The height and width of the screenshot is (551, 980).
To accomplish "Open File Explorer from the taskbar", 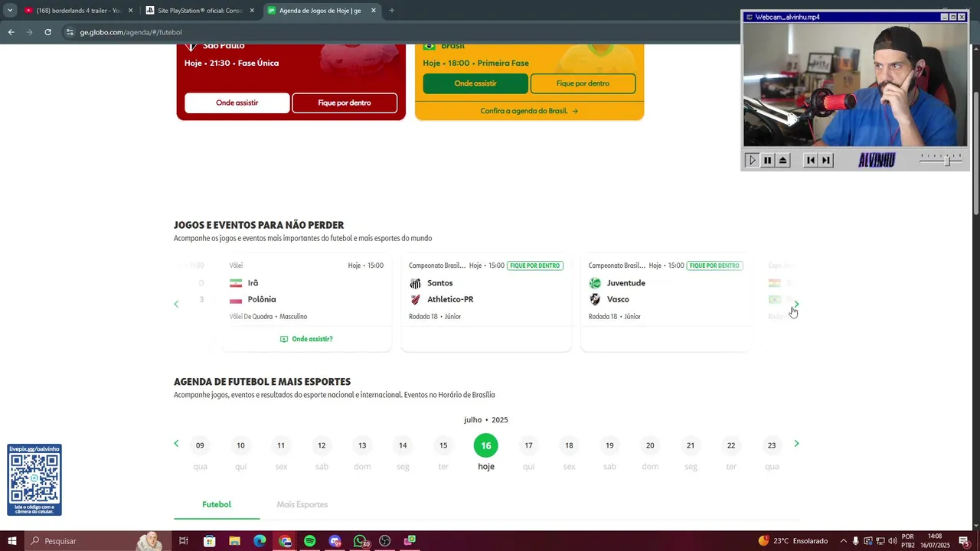I will 234,541.
